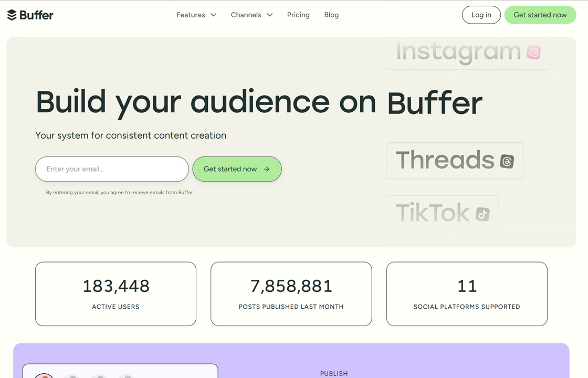Click the 7,858,881 posts published figure
This screenshot has width=588, height=378.
(291, 286)
